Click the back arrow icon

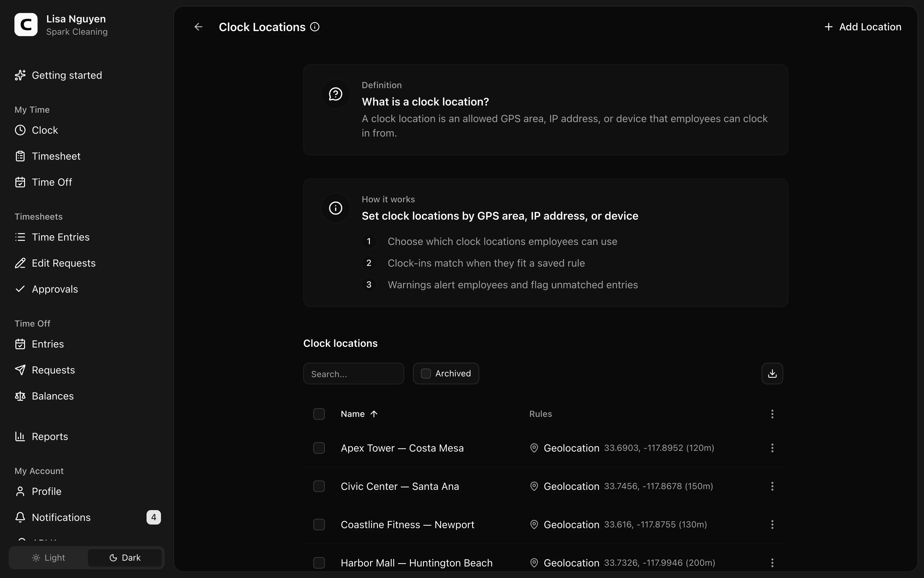(198, 27)
